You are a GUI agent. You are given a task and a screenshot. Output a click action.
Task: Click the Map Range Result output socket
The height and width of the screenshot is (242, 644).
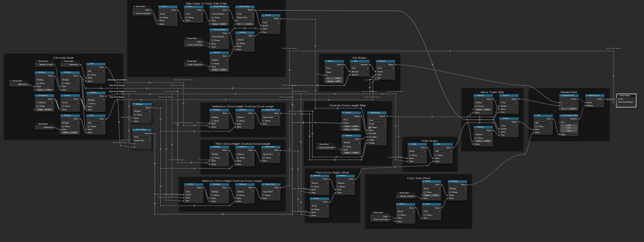pyautogui.click(x=387, y=116)
